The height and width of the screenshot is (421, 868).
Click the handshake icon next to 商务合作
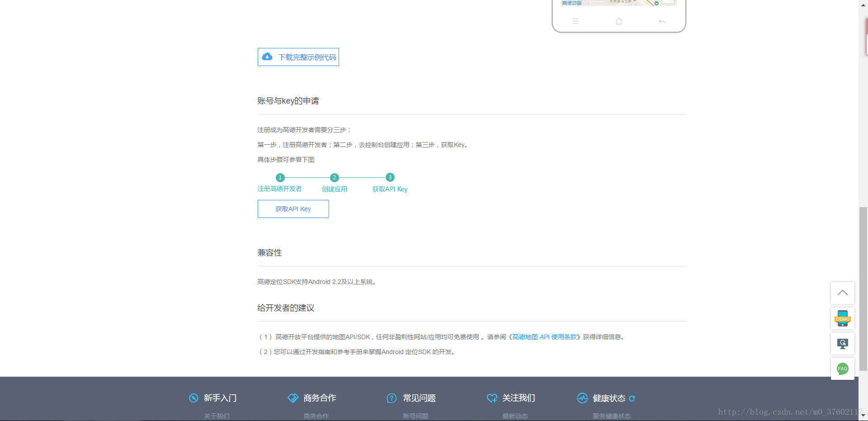coord(293,398)
